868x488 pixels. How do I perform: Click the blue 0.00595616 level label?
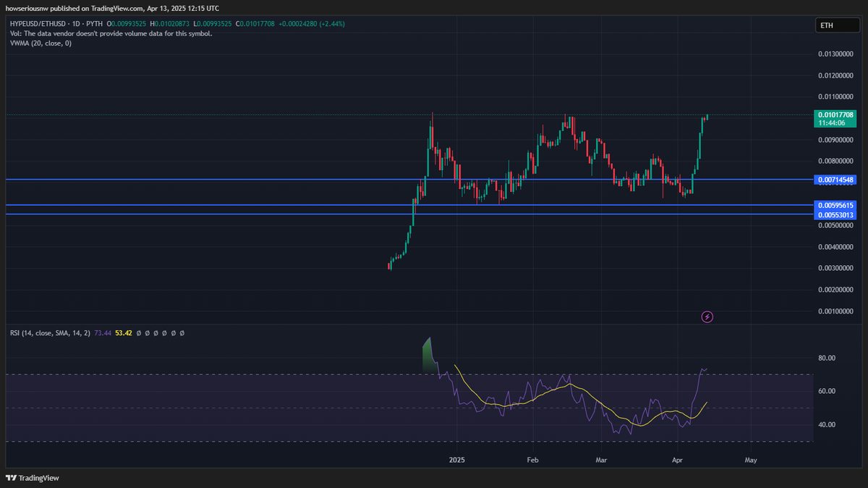click(836, 206)
